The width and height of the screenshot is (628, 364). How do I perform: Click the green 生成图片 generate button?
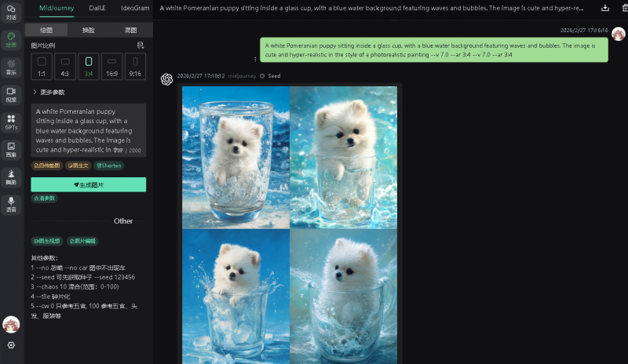click(88, 184)
